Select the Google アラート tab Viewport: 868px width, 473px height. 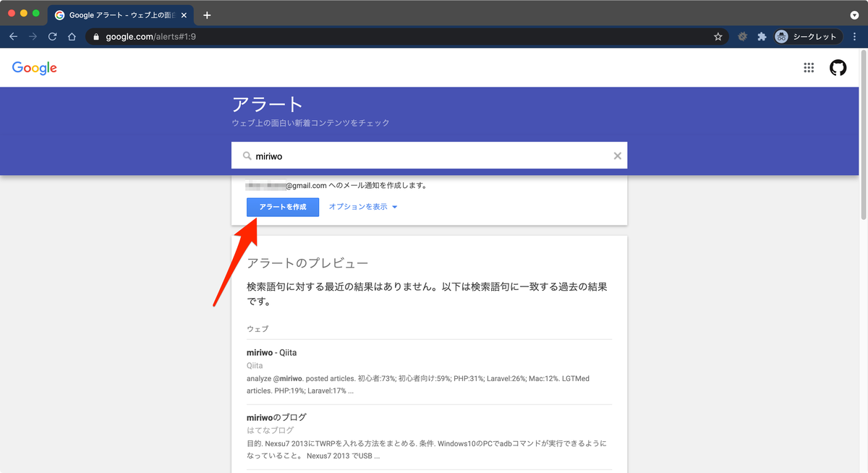click(x=119, y=15)
